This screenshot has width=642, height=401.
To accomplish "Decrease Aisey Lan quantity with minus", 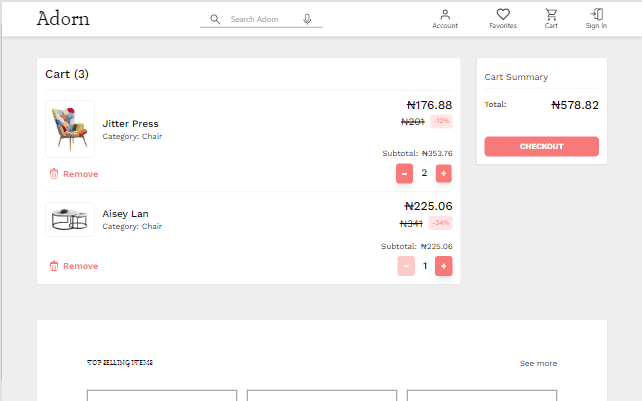I will point(406,266).
